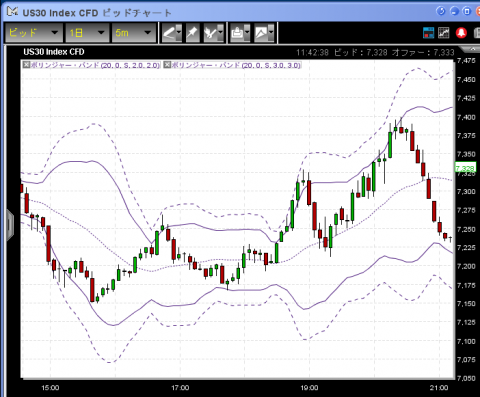Image resolution: width=480 pixels, height=397 pixels.
Task: Open the chart indicators icon
Action: [444, 33]
